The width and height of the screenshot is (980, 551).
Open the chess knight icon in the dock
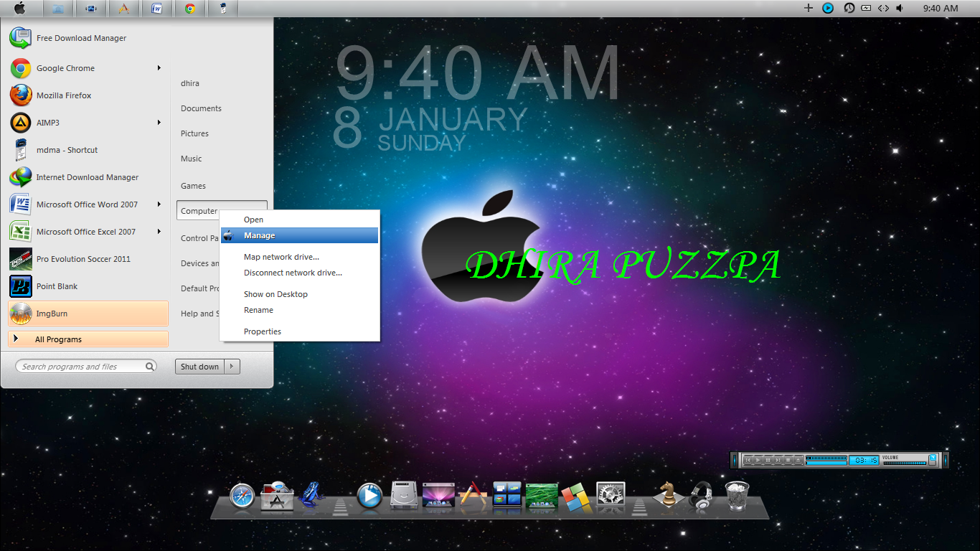pyautogui.click(x=669, y=494)
